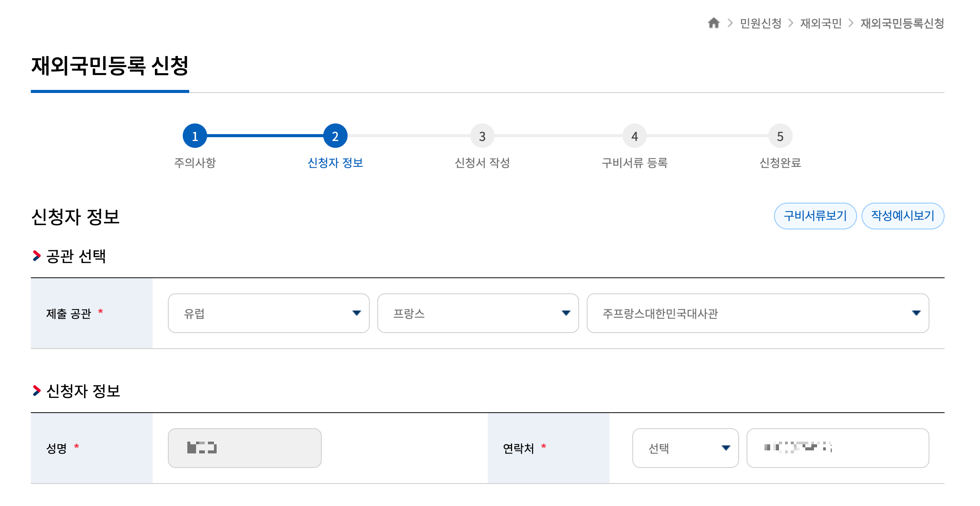The height and width of the screenshot is (506, 980).
Task: Click the 재외국민등록 신청 page title
Action: [x=110, y=66]
